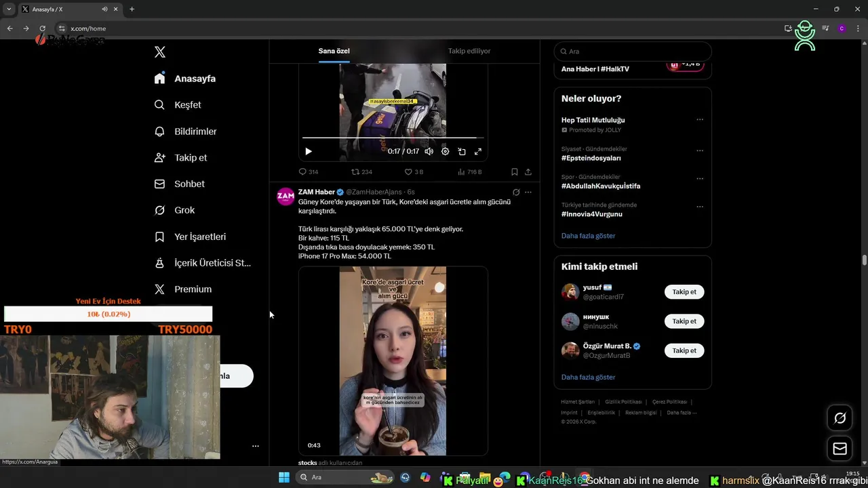This screenshot has height=488, width=868.
Task: Open Ana Haber I #HalkTV live item
Action: tap(633, 68)
